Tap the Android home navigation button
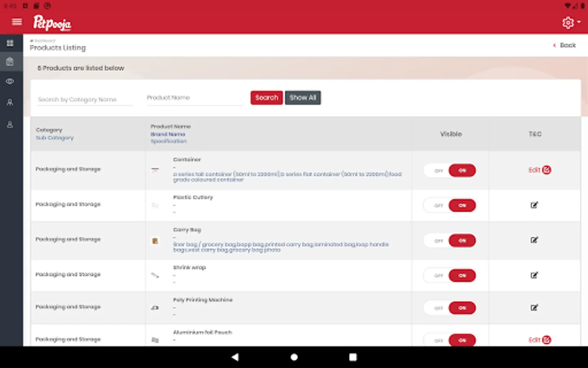This screenshot has height=368, width=588. pos(294,357)
